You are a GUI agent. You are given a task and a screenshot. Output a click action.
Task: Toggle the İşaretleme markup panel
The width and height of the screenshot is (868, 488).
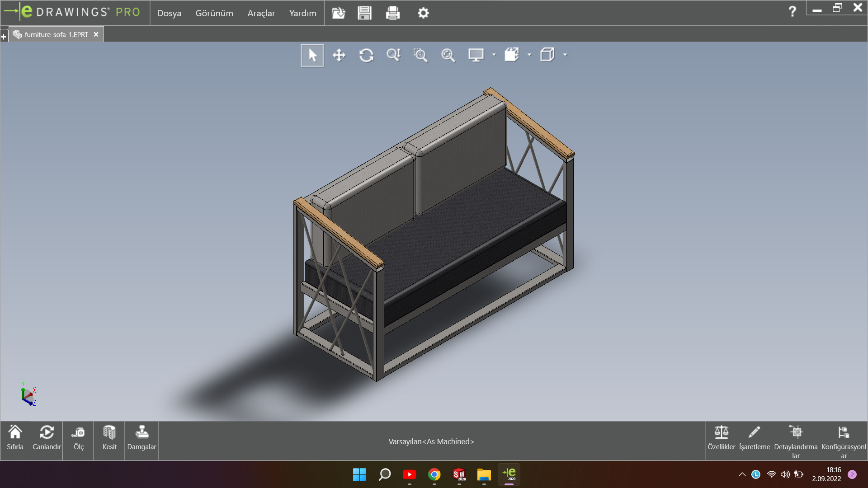(754, 438)
